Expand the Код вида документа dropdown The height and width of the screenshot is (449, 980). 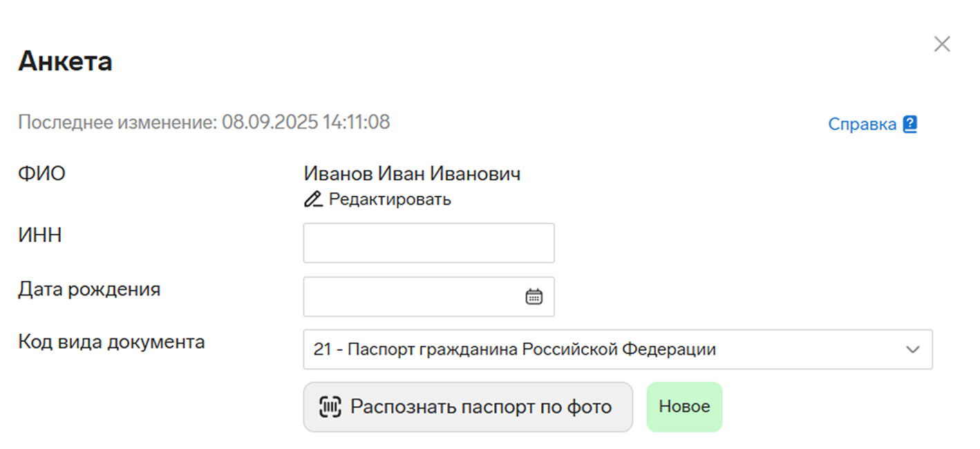618,349
